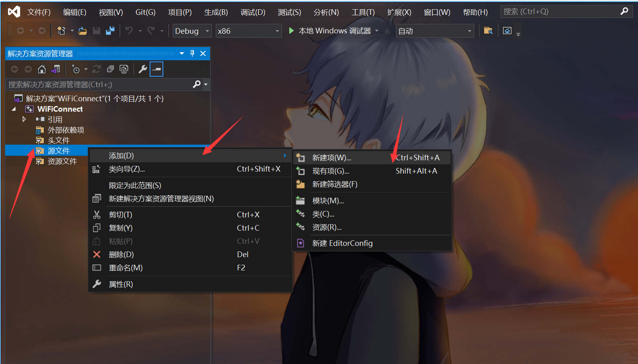638x364 pixels.
Task: Choose 类(C)... in the submenu
Action: point(372,214)
